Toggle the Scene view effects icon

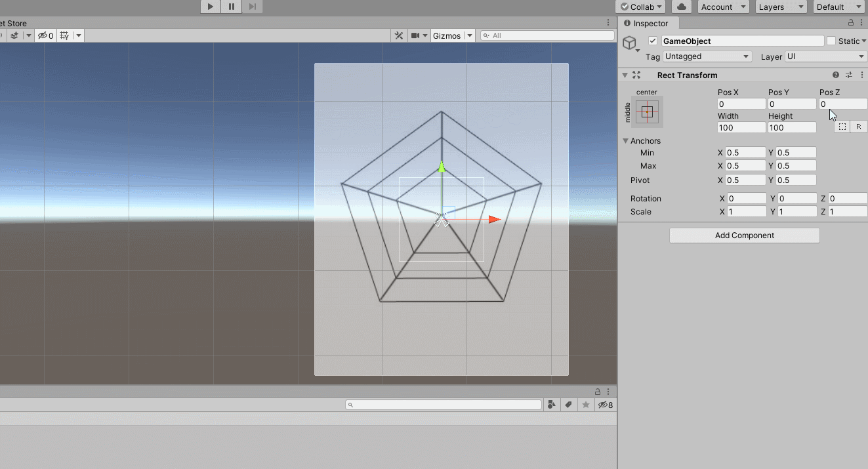point(14,35)
